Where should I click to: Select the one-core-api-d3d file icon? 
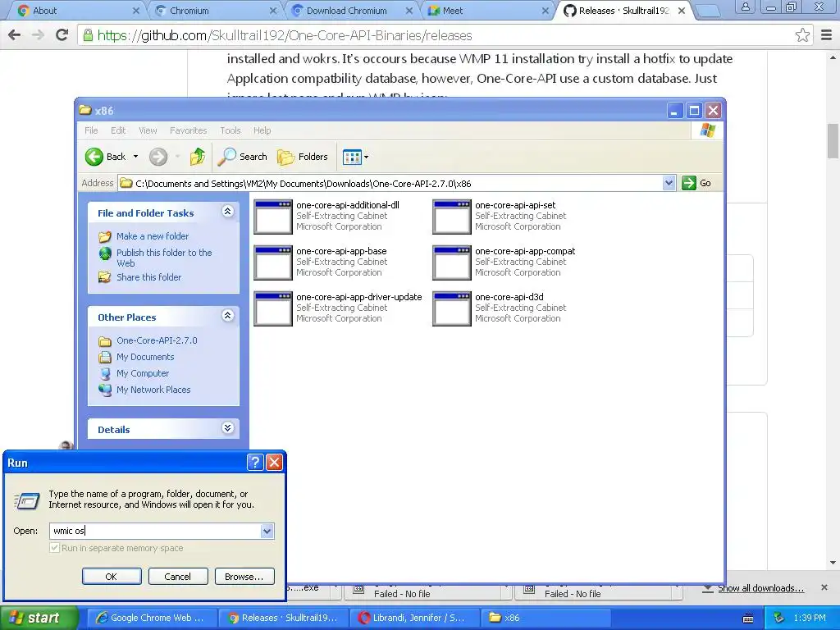452,308
